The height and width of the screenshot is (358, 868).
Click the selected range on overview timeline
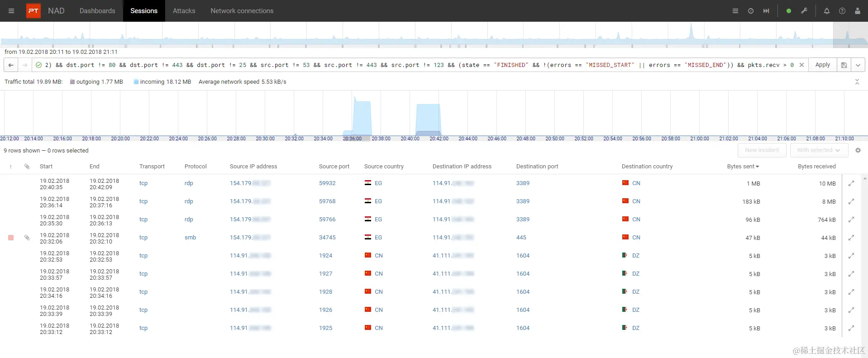[850, 34]
